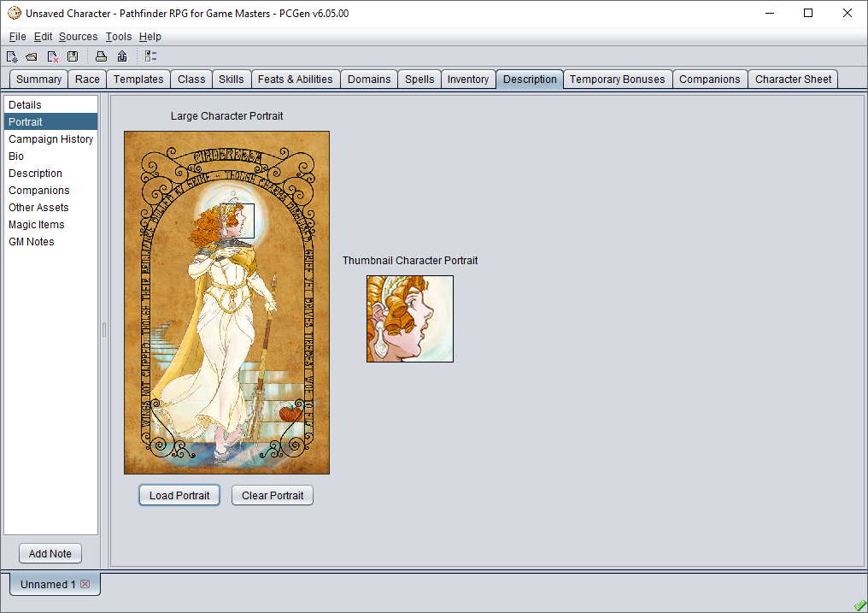Switch to the Race tab
The height and width of the screenshot is (613, 868).
87,80
